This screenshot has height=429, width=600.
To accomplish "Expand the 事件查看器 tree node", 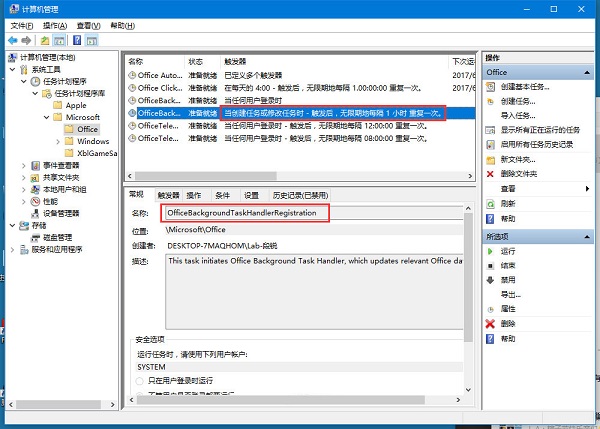I will [x=21, y=165].
